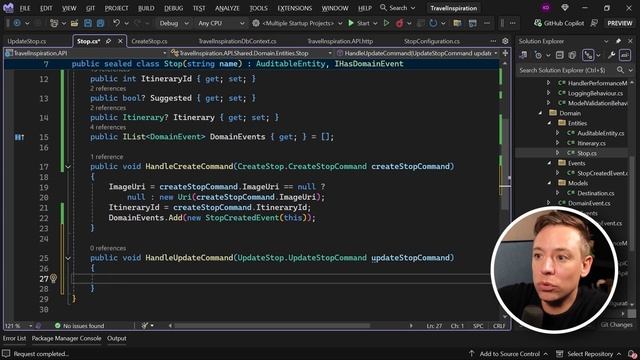Open TravelInspiration.API project dropdown
Viewport: 640px width, 360px height.
(86, 53)
